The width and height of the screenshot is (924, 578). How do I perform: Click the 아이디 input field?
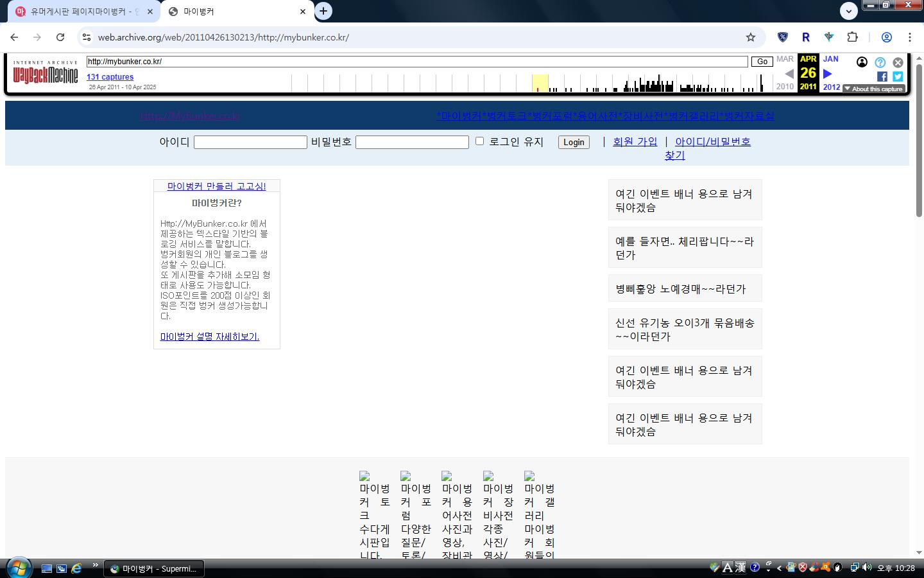coord(250,143)
